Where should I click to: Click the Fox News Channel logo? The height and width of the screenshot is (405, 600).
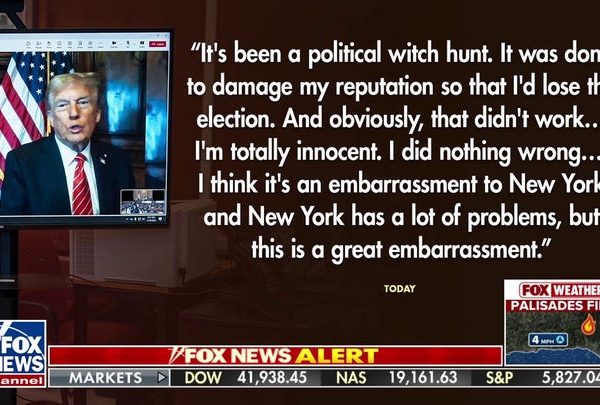22,354
